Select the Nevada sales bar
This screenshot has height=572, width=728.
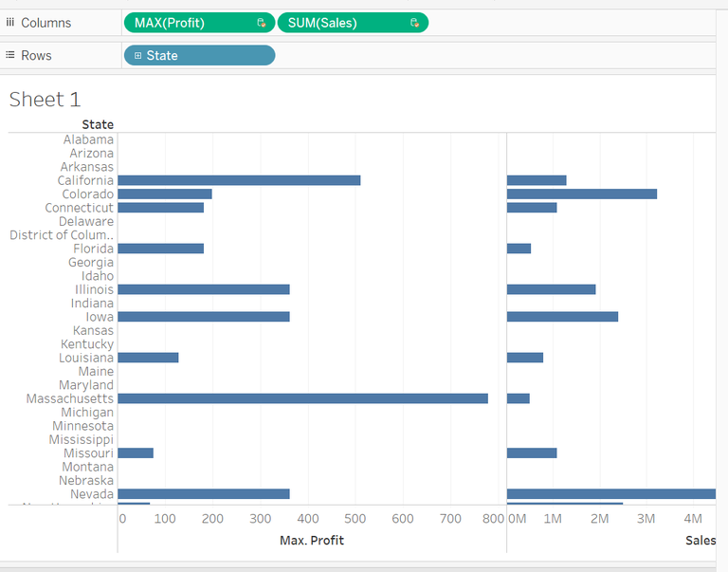click(x=611, y=494)
